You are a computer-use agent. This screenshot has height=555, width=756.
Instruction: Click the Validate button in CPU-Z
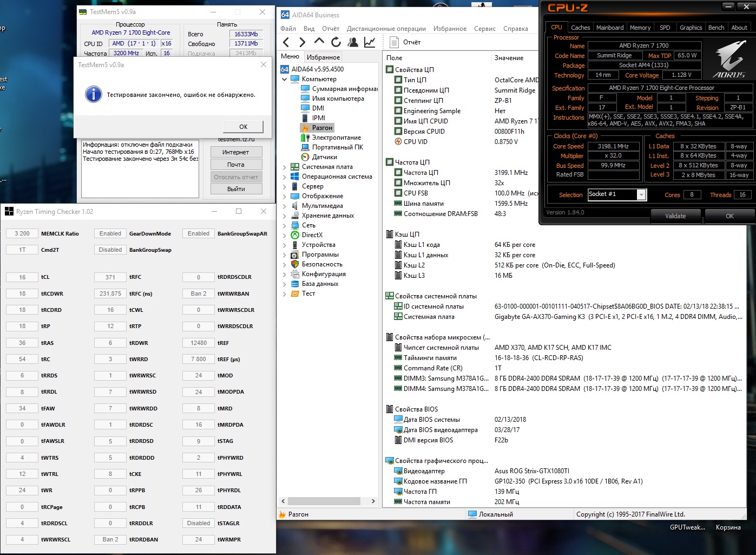click(675, 216)
